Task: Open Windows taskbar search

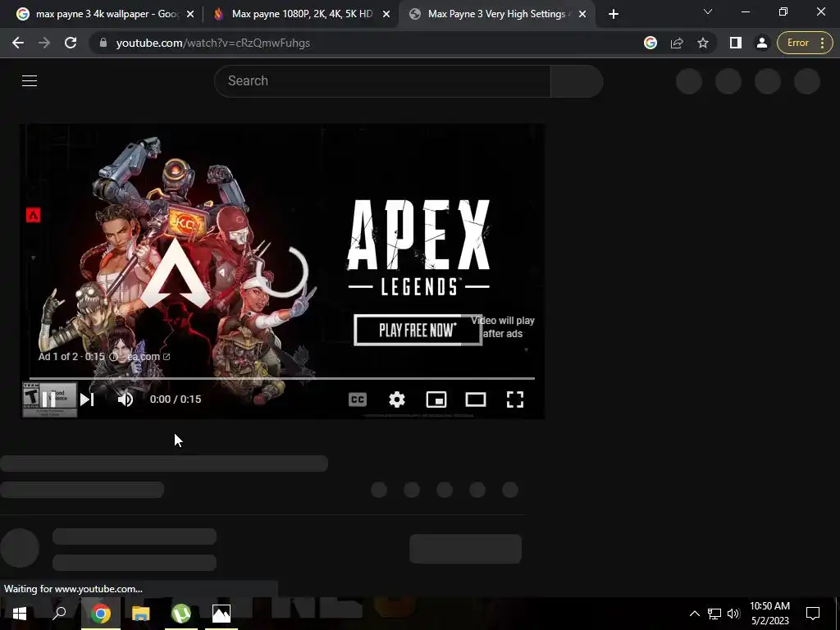Action: (59, 614)
